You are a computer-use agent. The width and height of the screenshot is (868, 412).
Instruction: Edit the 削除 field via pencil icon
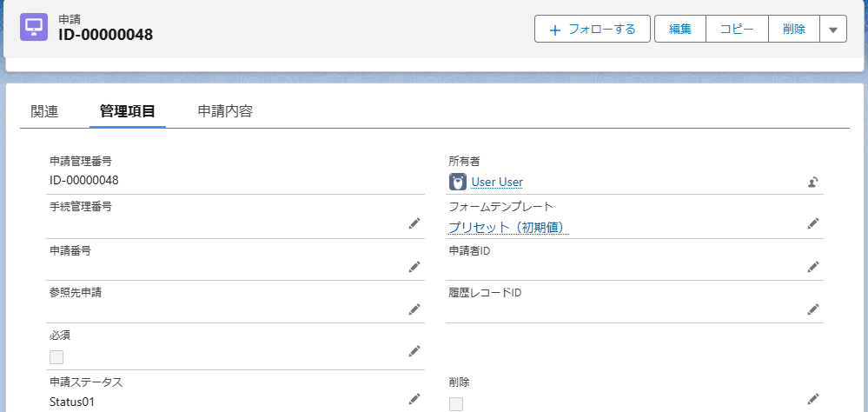tap(812, 398)
